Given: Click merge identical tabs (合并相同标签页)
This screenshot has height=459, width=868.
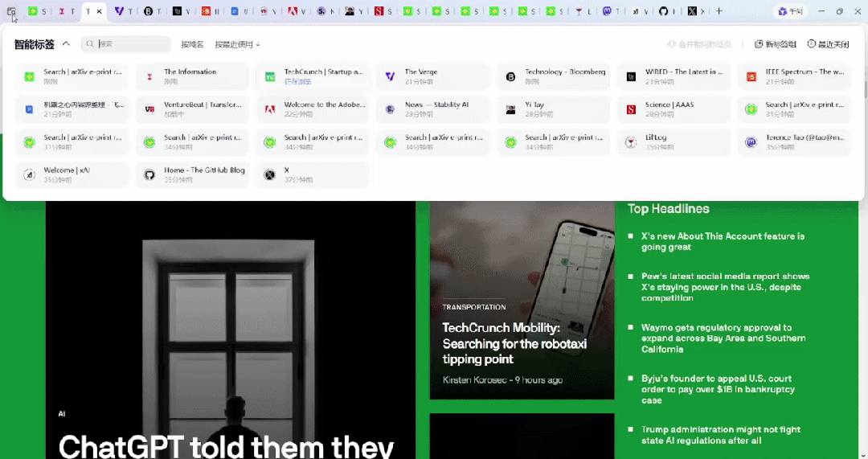Looking at the screenshot, I should (x=698, y=44).
